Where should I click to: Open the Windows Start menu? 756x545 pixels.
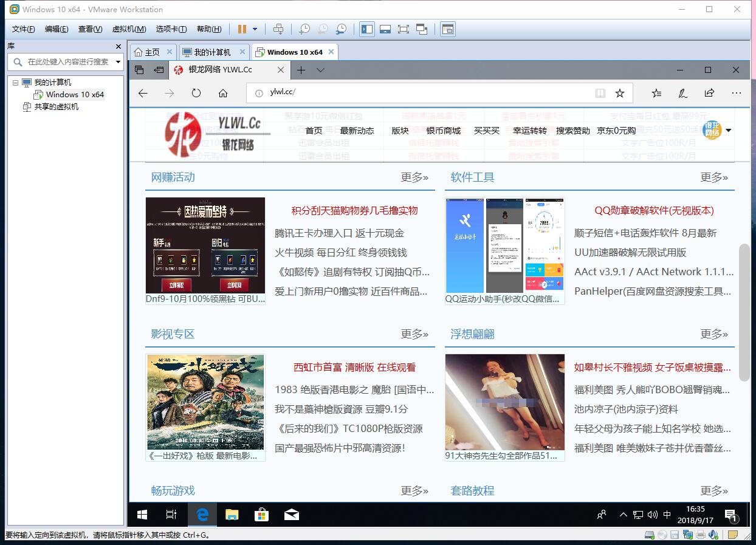coord(142,515)
